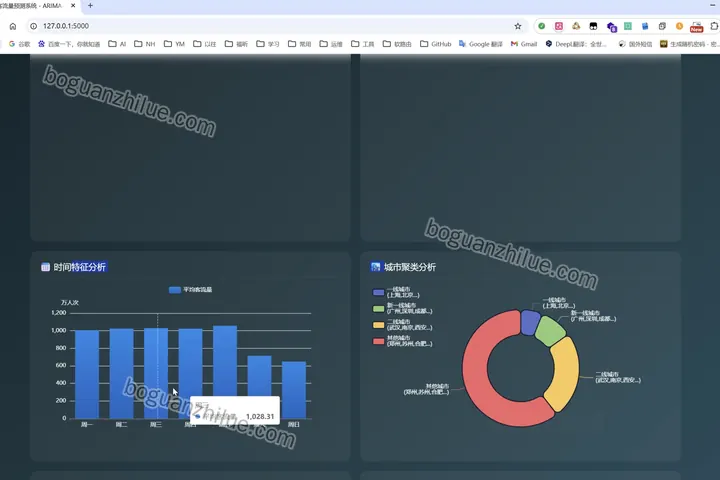This screenshot has height=480, width=720.
Task: Click the copy-pages extension icon
Action: (662, 26)
